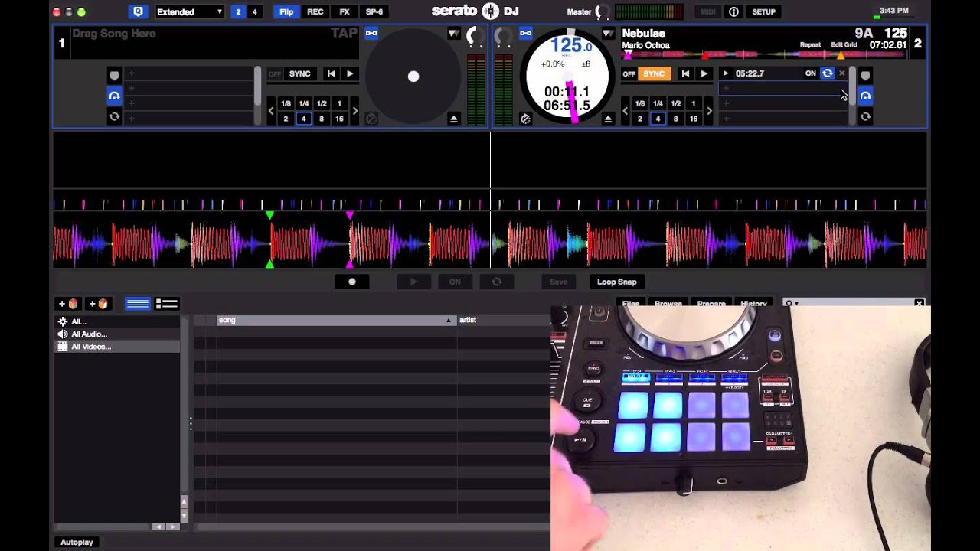Click the Serato DJ logo icon
The width and height of the screenshot is (980, 551).
click(490, 11)
